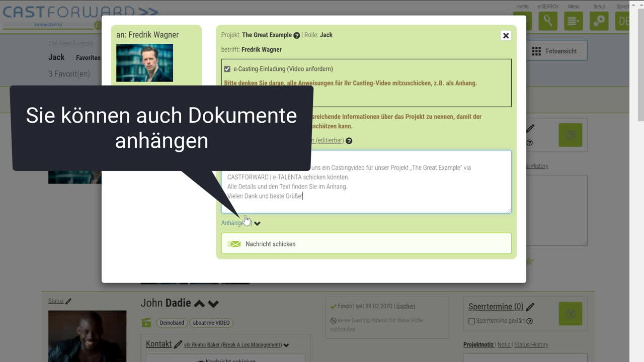The image size is (644, 362).
Task: Edit Kontakt with the pencil icon
Action: point(178,344)
